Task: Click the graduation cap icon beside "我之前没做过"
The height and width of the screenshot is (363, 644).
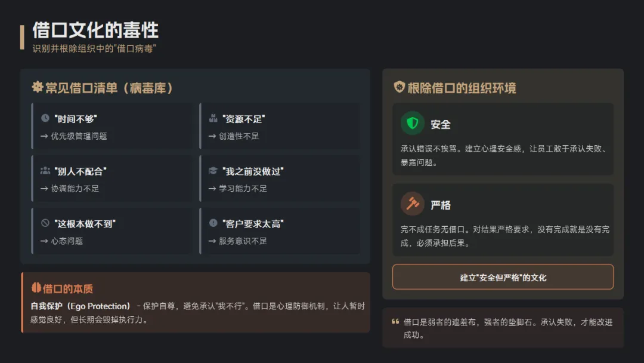Action: point(213,171)
